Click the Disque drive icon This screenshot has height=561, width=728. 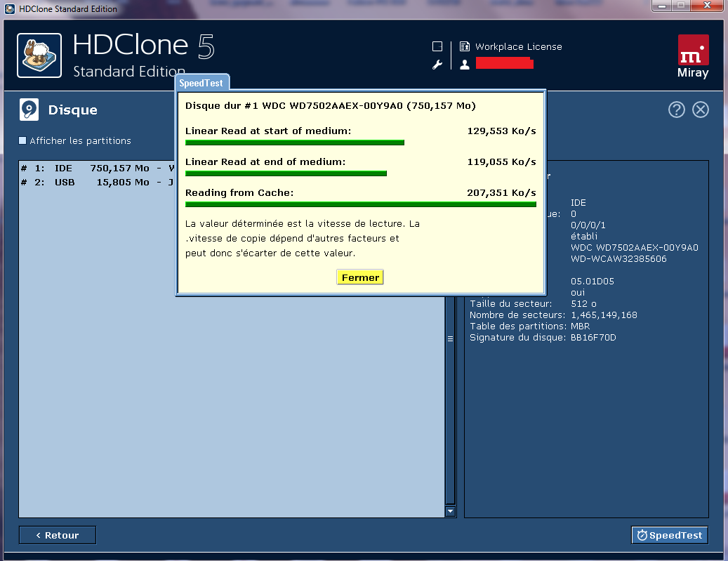click(29, 110)
